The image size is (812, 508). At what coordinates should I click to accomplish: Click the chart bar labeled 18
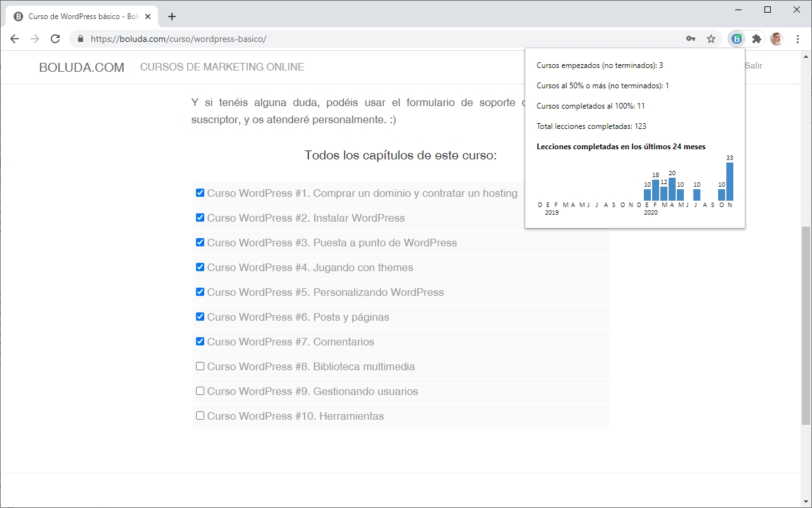(655, 190)
